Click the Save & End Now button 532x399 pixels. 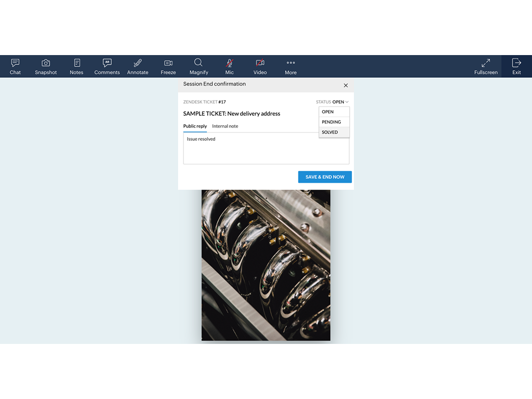(x=325, y=177)
